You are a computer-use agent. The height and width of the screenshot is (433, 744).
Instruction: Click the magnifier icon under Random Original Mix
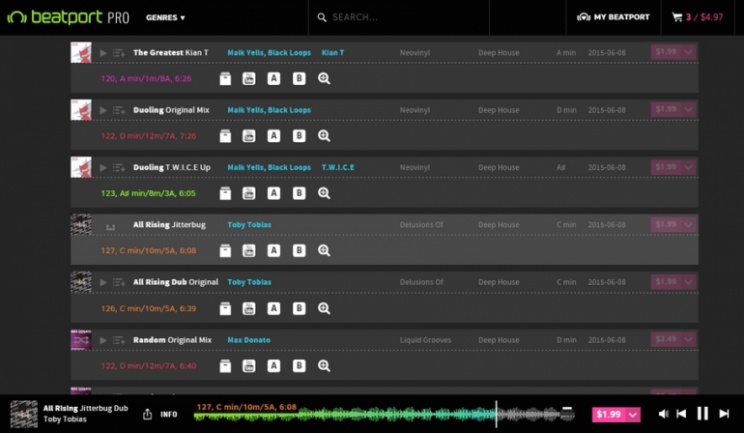324,366
